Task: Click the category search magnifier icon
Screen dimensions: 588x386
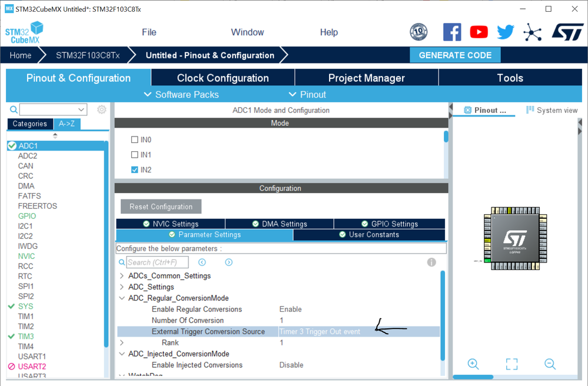Action: click(14, 109)
